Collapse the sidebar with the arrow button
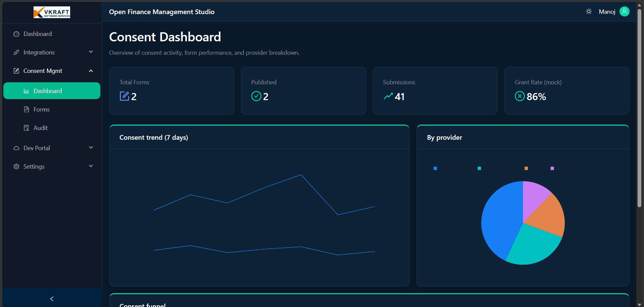 pyautogui.click(x=52, y=299)
